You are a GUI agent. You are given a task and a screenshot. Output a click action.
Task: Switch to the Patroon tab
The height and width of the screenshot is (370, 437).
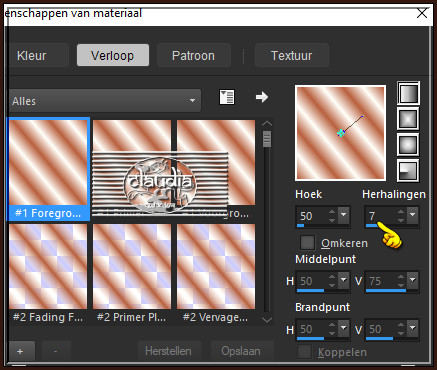pos(193,55)
